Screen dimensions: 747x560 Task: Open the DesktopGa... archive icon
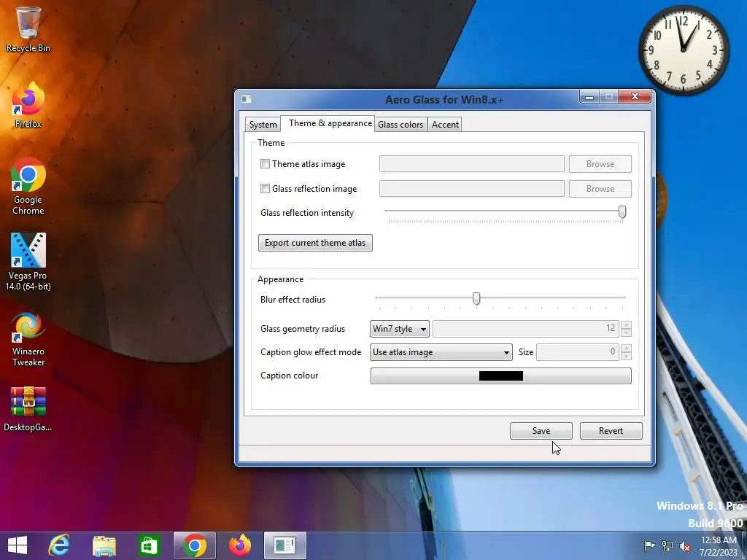[28, 409]
